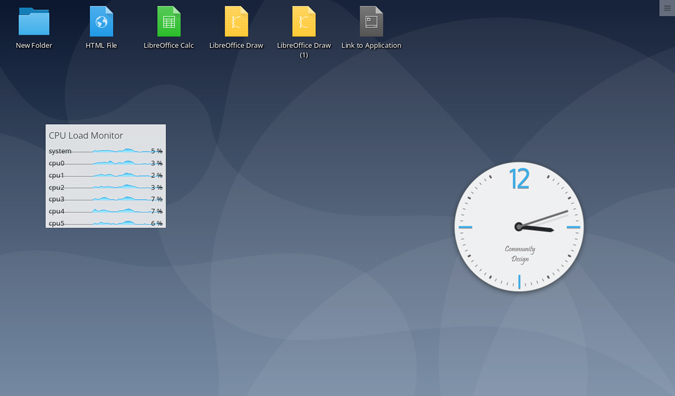Click the CPU Load Monitor title
This screenshot has width=675, height=396.
point(86,135)
